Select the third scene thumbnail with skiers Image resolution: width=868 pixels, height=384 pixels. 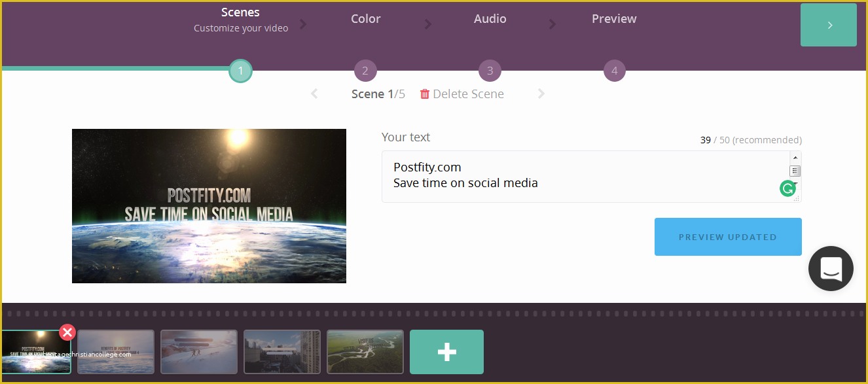point(199,352)
